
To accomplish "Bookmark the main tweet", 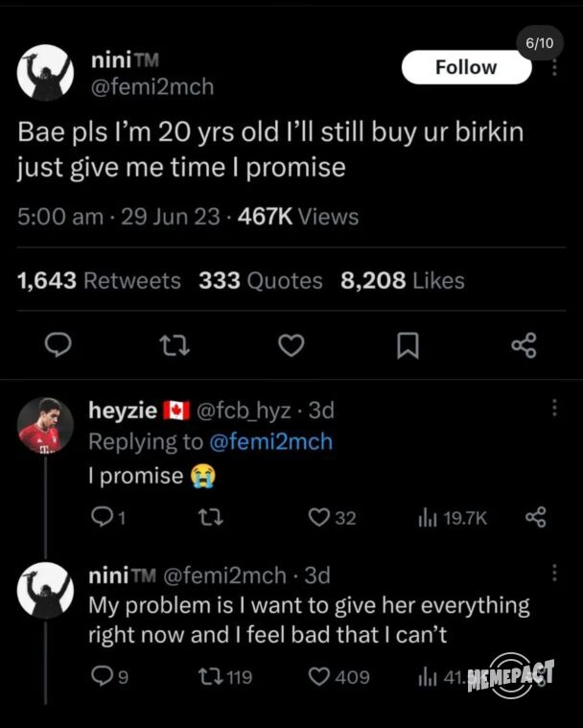I will point(407,345).
